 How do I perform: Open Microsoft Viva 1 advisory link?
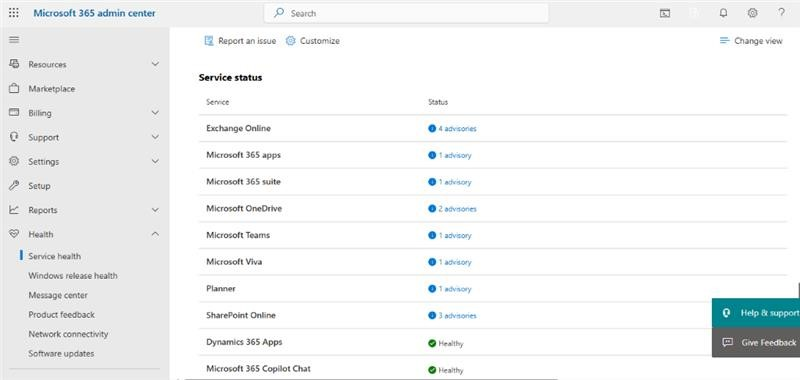coord(455,262)
